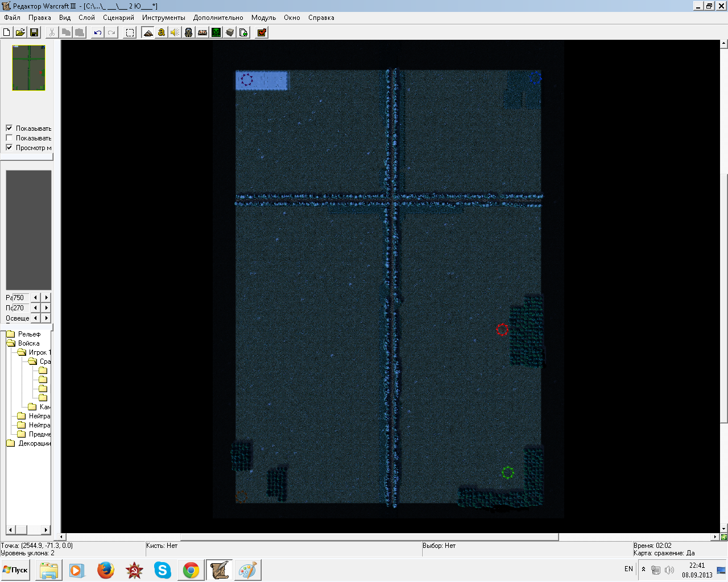Open Google Chrome from the taskbar
The width and height of the screenshot is (728, 582).
tap(191, 570)
